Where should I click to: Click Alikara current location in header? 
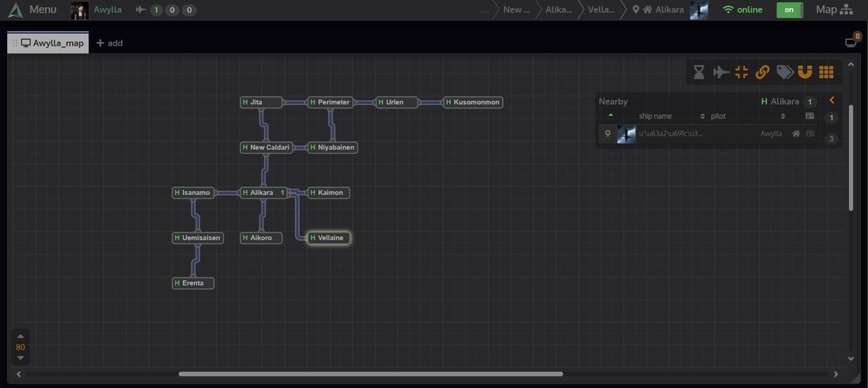(x=669, y=10)
